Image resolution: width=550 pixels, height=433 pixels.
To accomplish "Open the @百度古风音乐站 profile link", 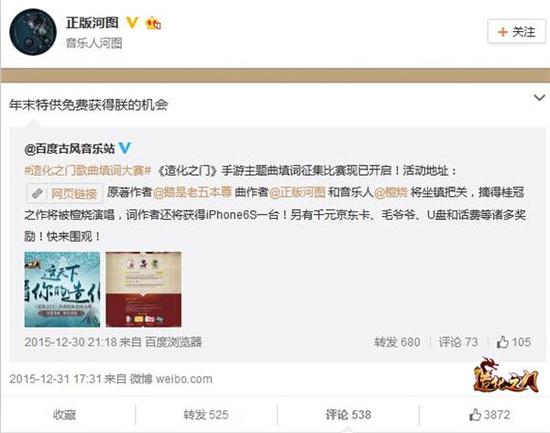I will coord(69,149).
